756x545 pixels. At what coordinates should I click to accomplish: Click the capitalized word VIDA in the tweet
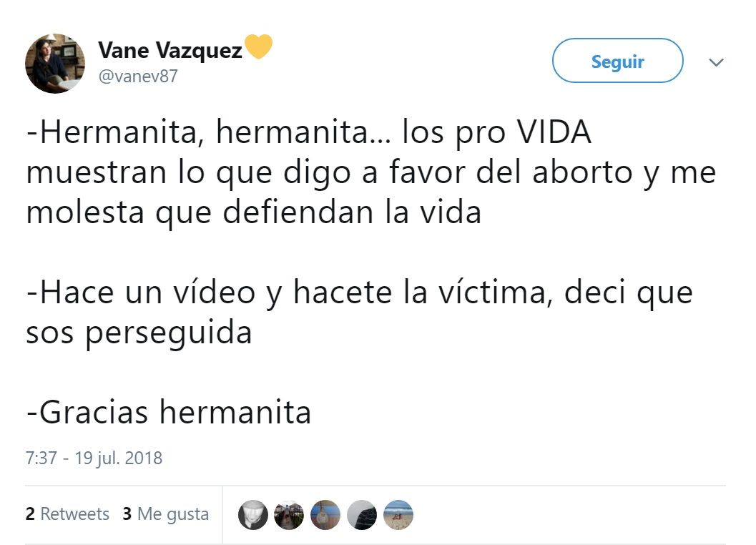(x=554, y=132)
